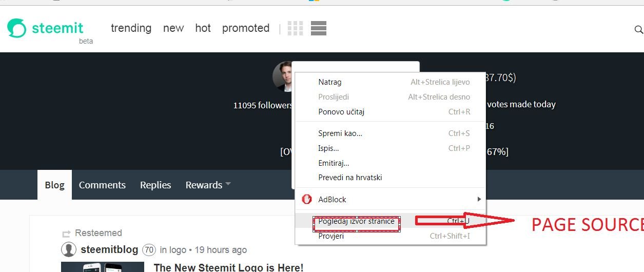644x272 pixels.
Task: Select Ponovo učitaj menu entry
Action: [x=391, y=112]
